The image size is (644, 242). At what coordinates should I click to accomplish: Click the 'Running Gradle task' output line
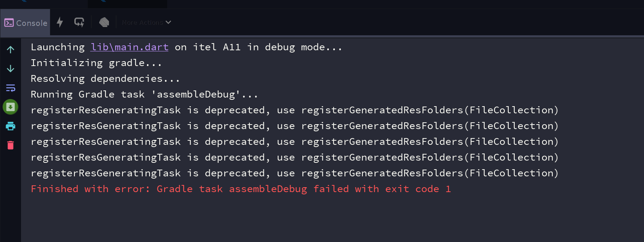[144, 94]
